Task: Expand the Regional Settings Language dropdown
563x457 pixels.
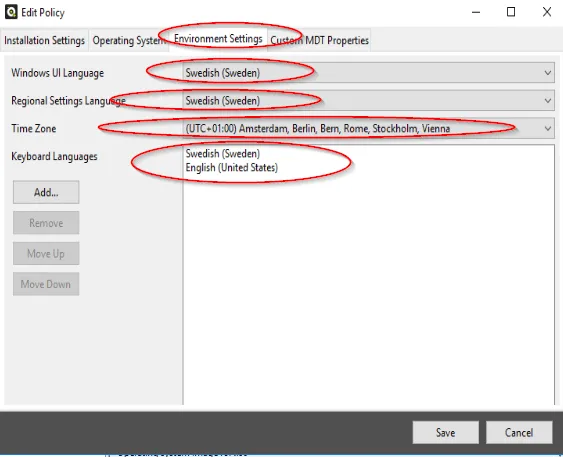Action: click(368, 101)
